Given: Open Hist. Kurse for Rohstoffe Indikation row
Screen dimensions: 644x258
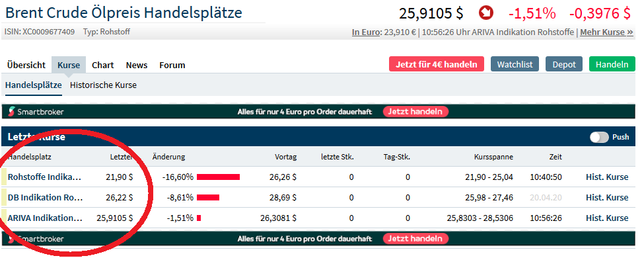Looking at the screenshot, I should click(x=607, y=177).
